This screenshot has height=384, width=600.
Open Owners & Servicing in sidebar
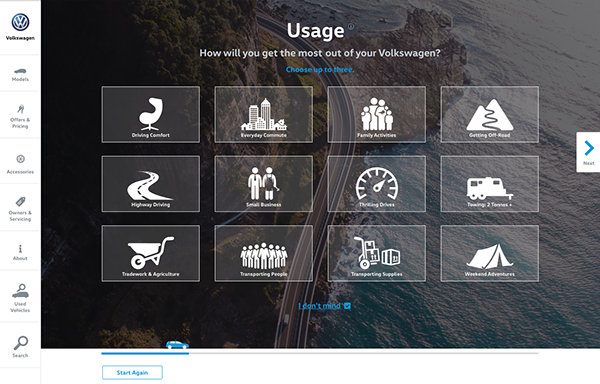click(20, 209)
